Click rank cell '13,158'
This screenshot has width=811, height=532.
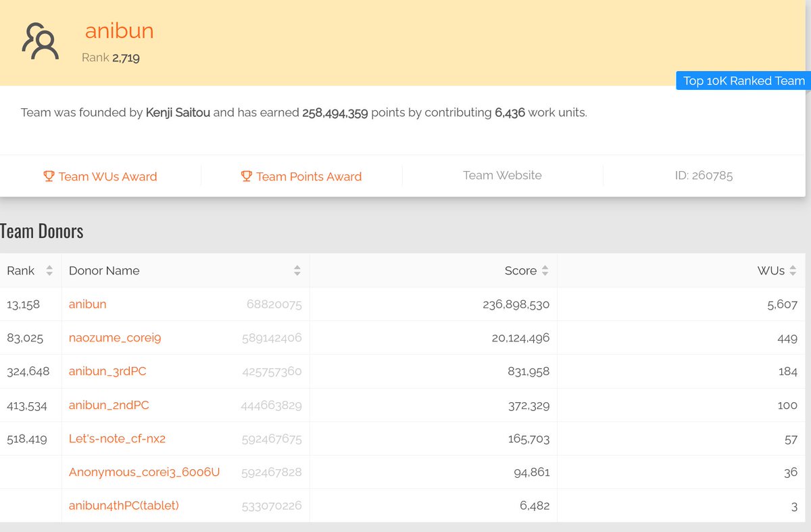coord(23,304)
